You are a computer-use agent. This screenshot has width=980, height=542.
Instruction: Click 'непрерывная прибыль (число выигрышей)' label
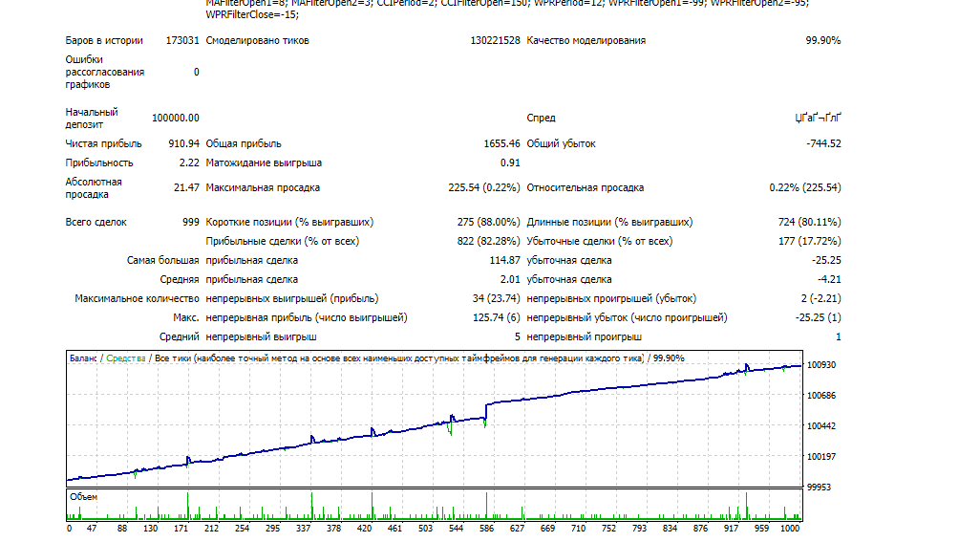(x=307, y=318)
